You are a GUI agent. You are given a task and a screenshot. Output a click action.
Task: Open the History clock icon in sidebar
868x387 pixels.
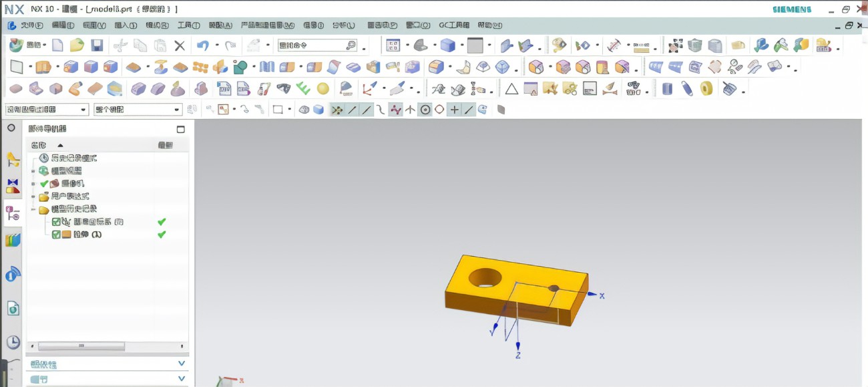[13, 342]
